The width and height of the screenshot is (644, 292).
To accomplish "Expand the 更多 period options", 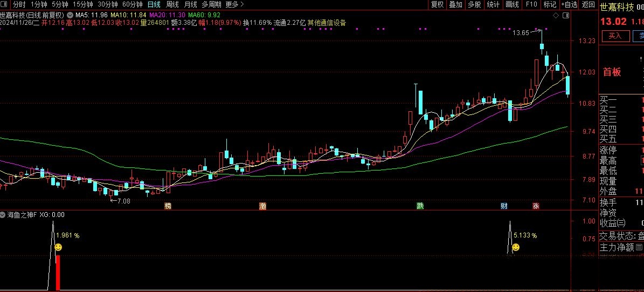I will (234, 4).
